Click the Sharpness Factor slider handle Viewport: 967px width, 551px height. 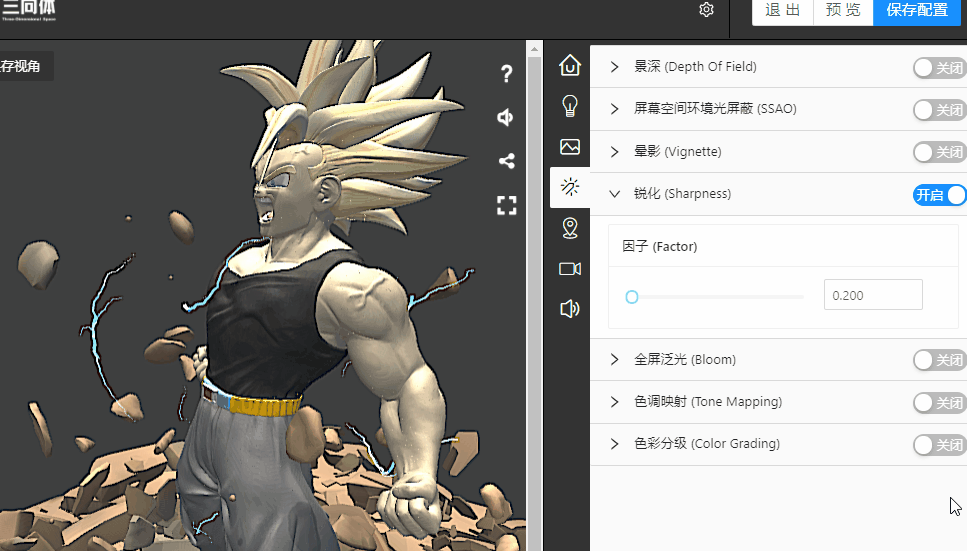pos(632,297)
